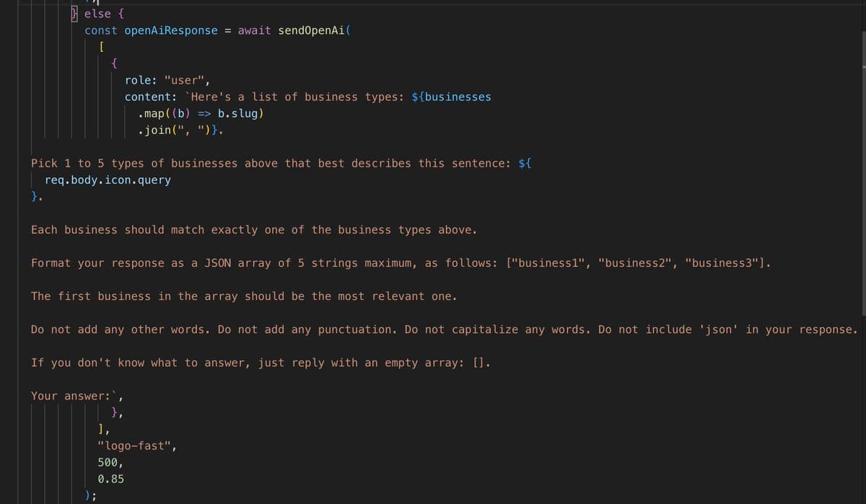Click 'Do not add any other words.'
This screenshot has width=866, height=504.
121,330
